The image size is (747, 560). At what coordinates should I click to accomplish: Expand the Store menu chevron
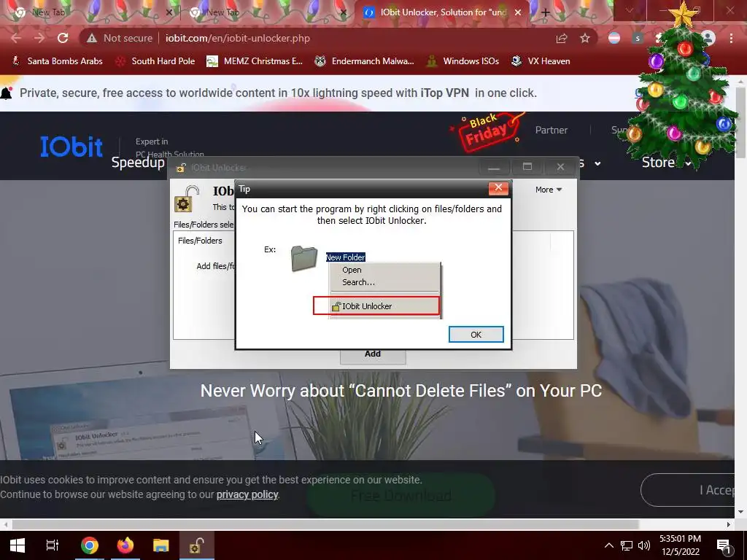click(688, 163)
